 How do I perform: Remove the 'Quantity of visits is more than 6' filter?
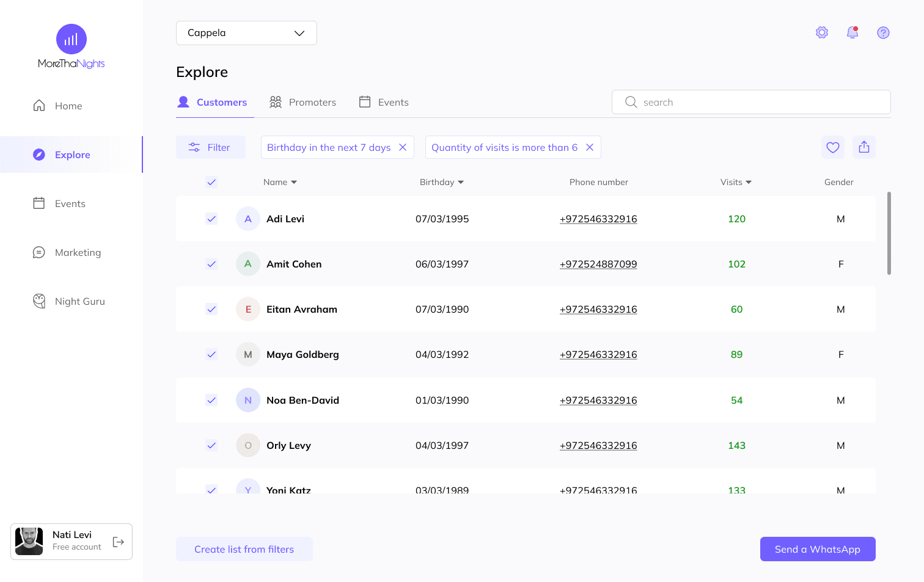[590, 147]
